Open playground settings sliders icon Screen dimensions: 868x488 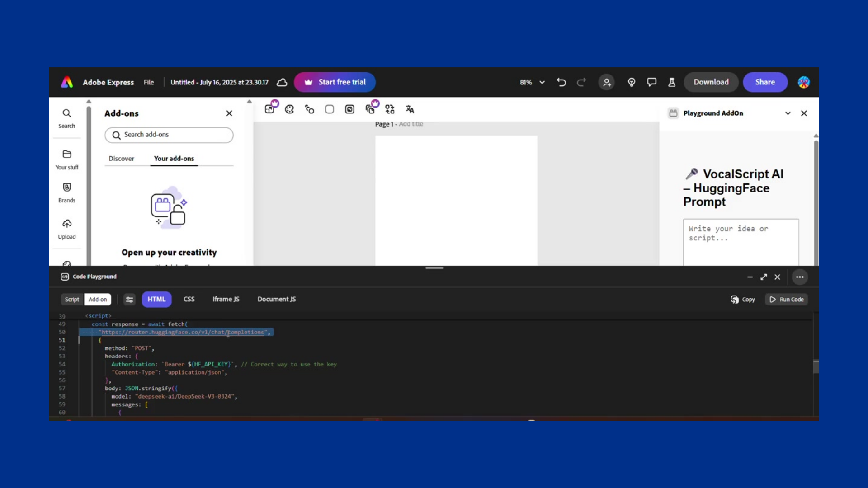point(129,299)
